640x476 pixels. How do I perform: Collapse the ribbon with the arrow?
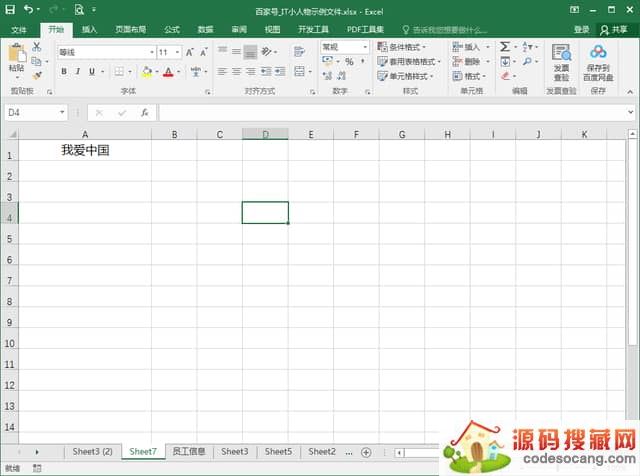(630, 92)
